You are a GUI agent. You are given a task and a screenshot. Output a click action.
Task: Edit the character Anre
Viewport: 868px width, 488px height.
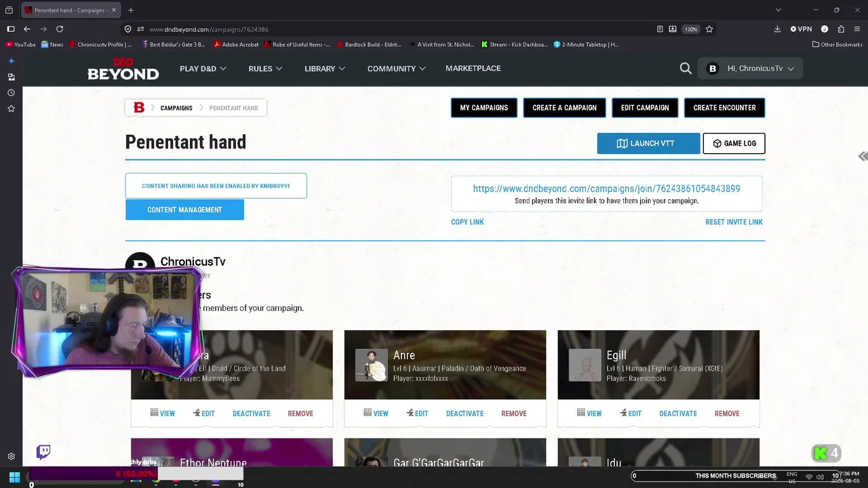pyautogui.click(x=417, y=413)
